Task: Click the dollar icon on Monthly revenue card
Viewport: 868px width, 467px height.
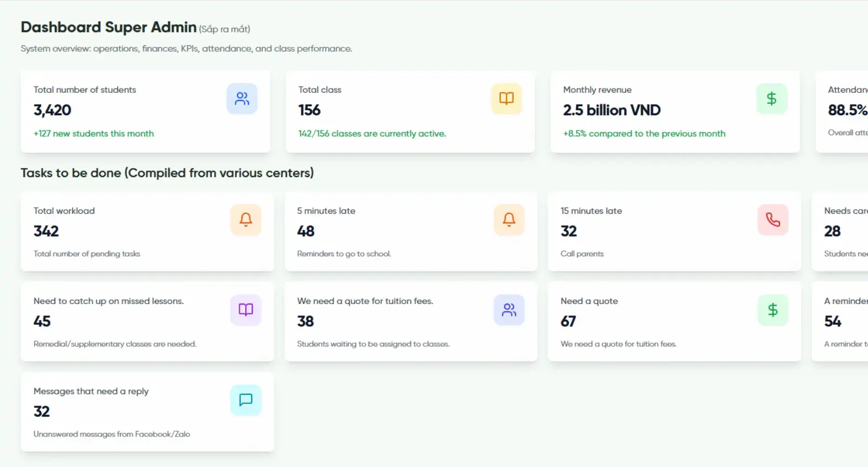Action: tap(771, 99)
